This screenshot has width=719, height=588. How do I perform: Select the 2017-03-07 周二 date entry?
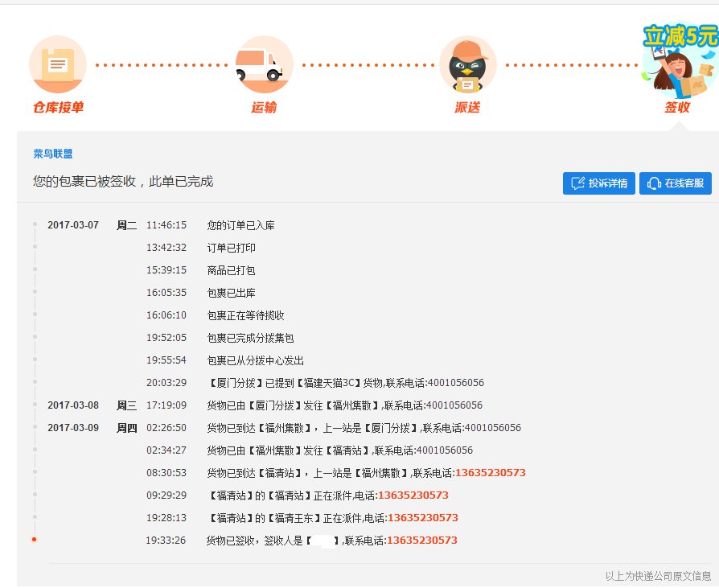[x=75, y=225]
